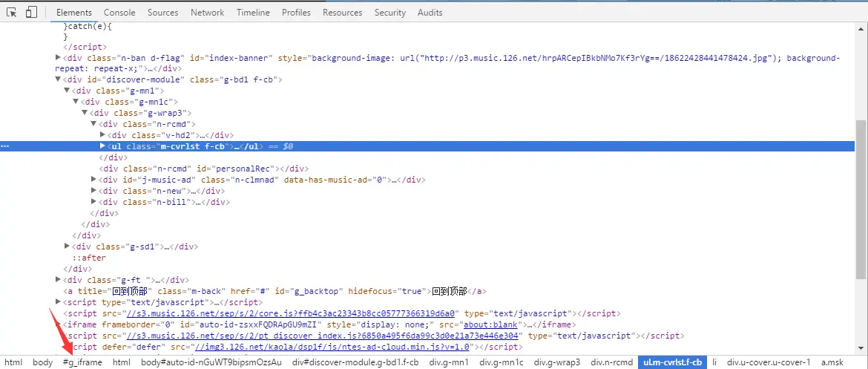
Task: Select the div.g-wrap3 breadcrumb
Action: [557, 362]
